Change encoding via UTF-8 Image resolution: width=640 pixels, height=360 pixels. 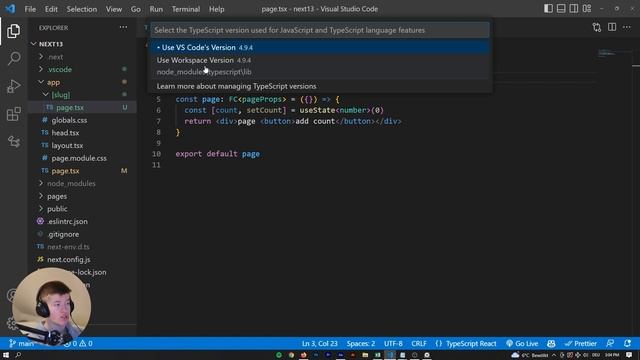[x=393, y=344]
